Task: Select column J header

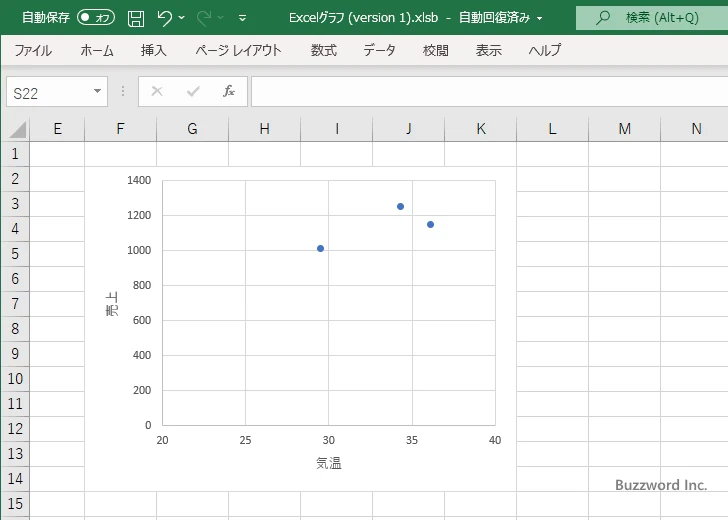Action: tap(408, 129)
